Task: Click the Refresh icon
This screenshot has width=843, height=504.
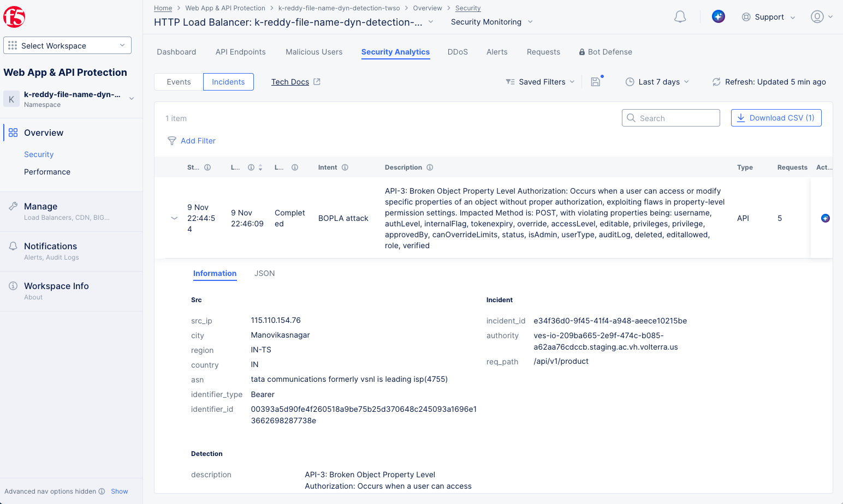Action: [716, 82]
